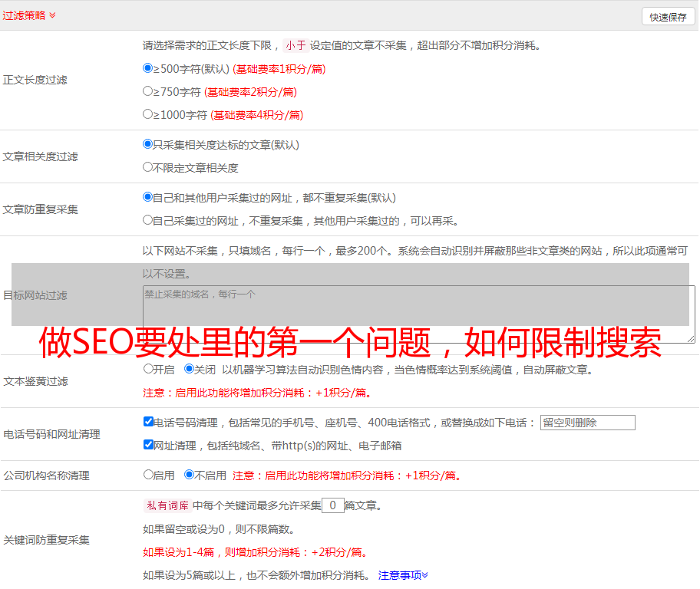Click the 快速保存 button
The image size is (700, 589).
[x=669, y=17]
